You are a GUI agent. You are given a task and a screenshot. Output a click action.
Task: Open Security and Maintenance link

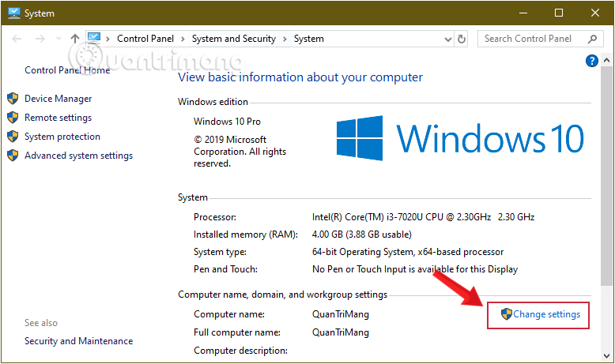[78, 341]
